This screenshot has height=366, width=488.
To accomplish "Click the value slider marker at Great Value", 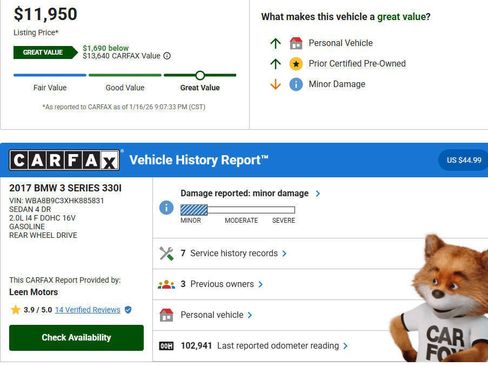I will coord(200,75).
